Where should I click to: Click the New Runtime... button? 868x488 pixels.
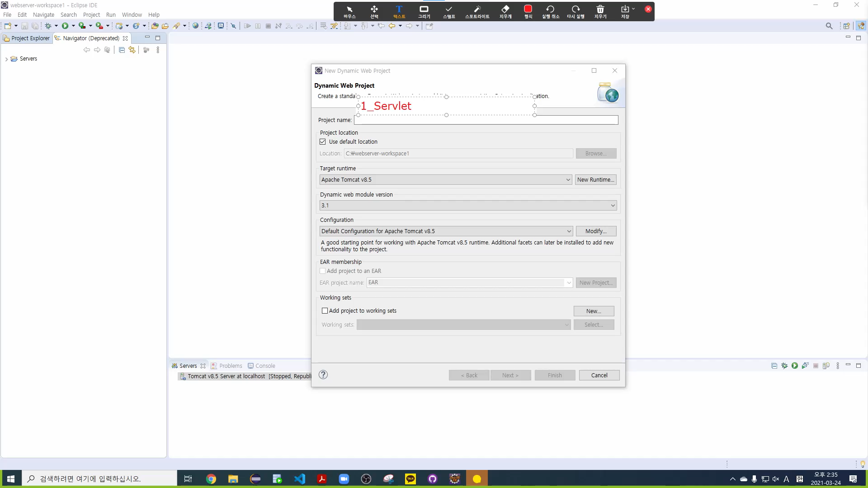point(595,179)
